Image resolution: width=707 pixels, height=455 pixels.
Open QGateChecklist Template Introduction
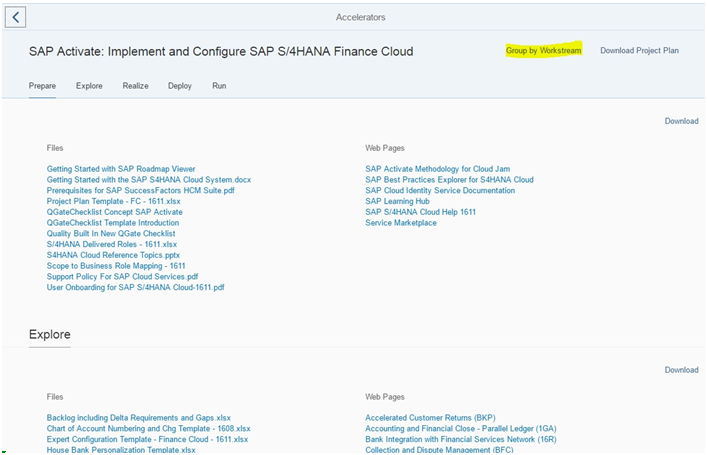(113, 223)
